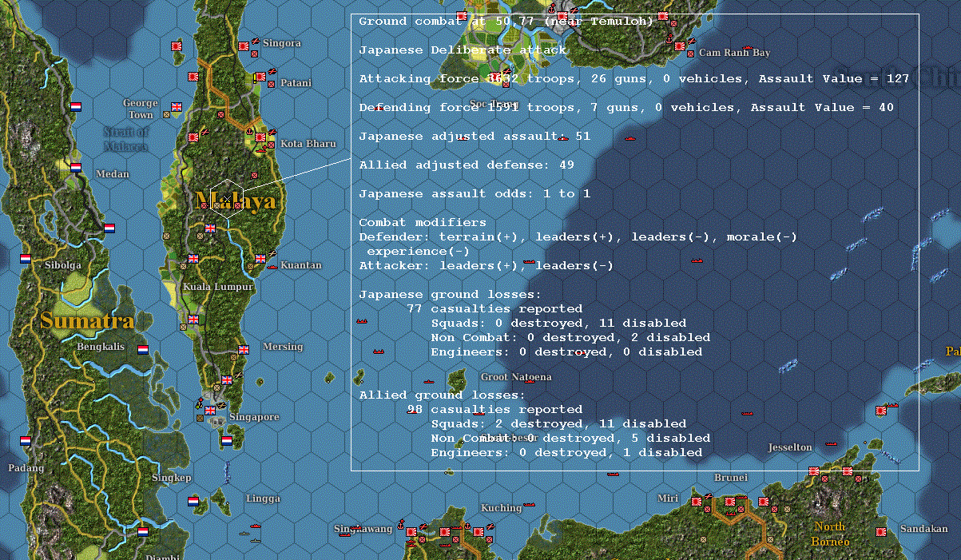Click '98 casualties reported' line
Screen dimensions: 961x560
click(x=494, y=409)
